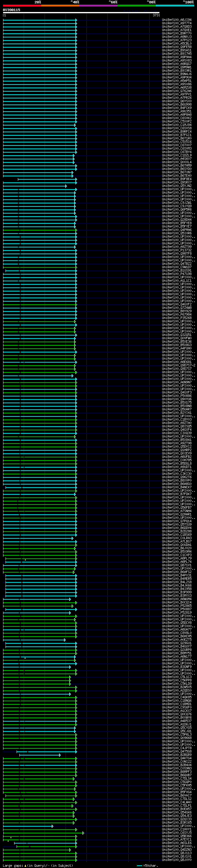Select hit label UniRef100_Q28D44
This screenshot has width=197, height=868.
click(x=176, y=220)
